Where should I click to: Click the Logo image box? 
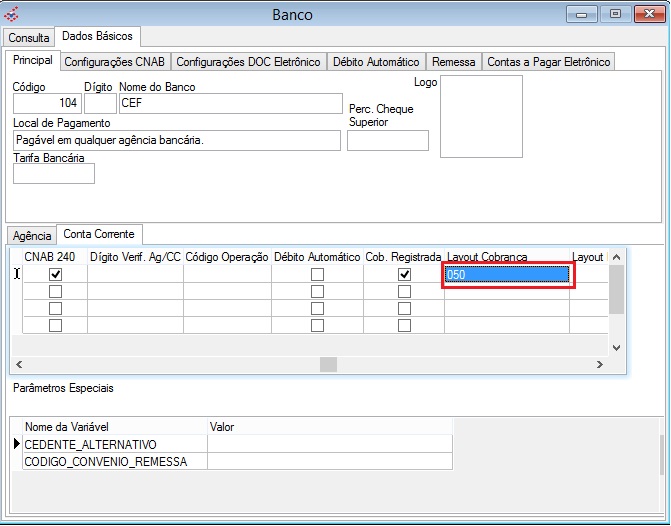[481, 116]
